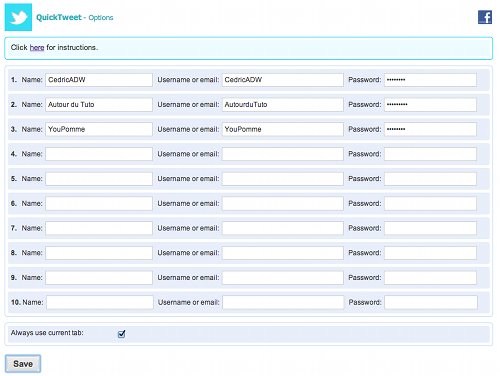Click the Password field in row 8

coord(430,253)
